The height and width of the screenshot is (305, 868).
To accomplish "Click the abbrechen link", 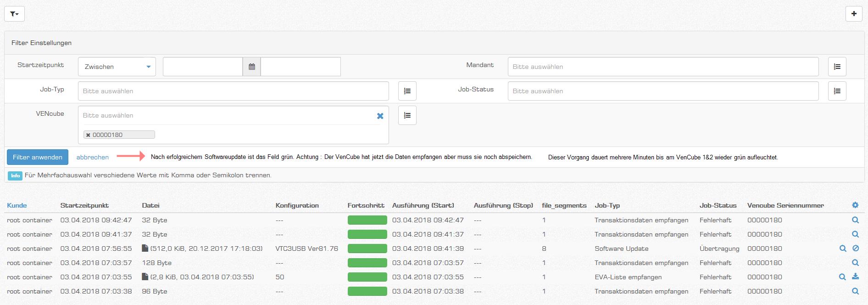I will (92, 157).
